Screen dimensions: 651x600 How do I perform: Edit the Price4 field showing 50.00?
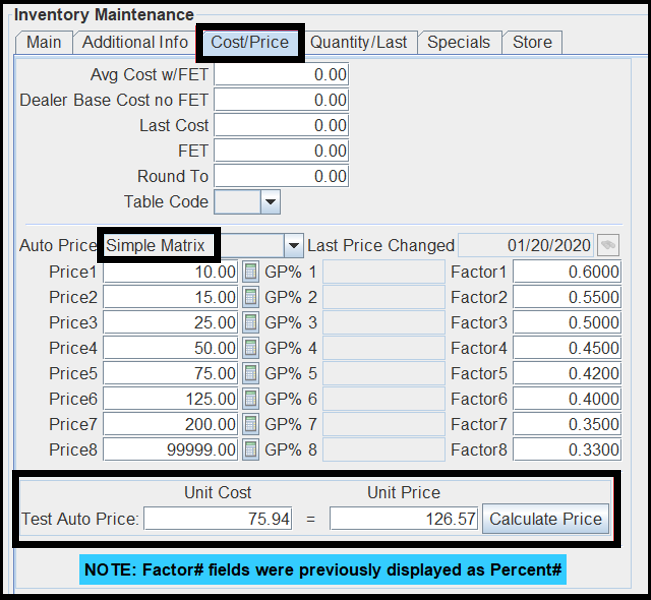click(x=171, y=348)
